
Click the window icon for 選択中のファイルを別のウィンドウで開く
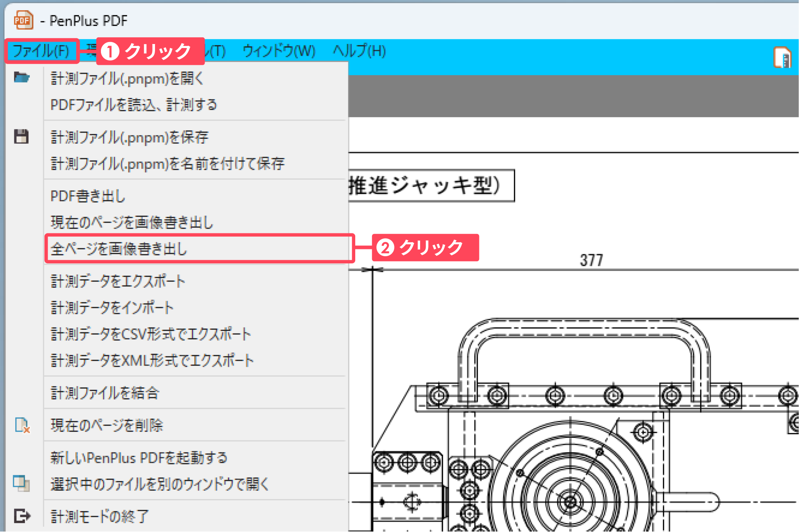(22, 483)
